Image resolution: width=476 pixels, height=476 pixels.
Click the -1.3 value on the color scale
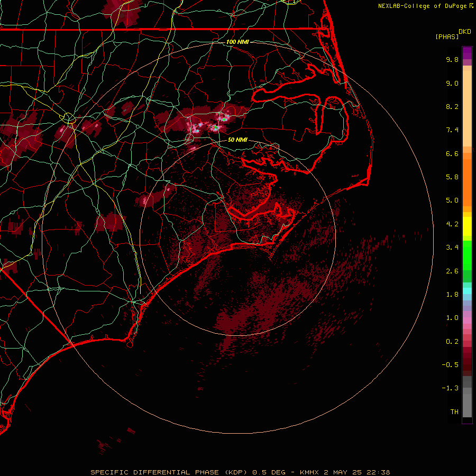[450, 388]
